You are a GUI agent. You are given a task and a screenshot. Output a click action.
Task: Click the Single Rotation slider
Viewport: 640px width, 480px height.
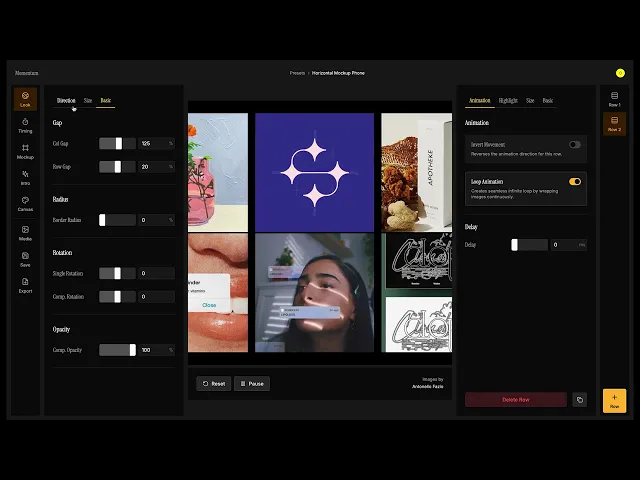pyautogui.click(x=118, y=273)
